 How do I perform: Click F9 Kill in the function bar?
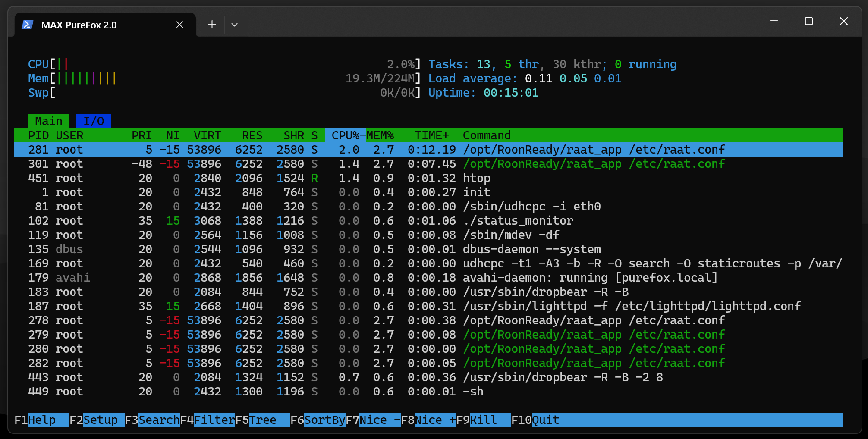[484, 420]
